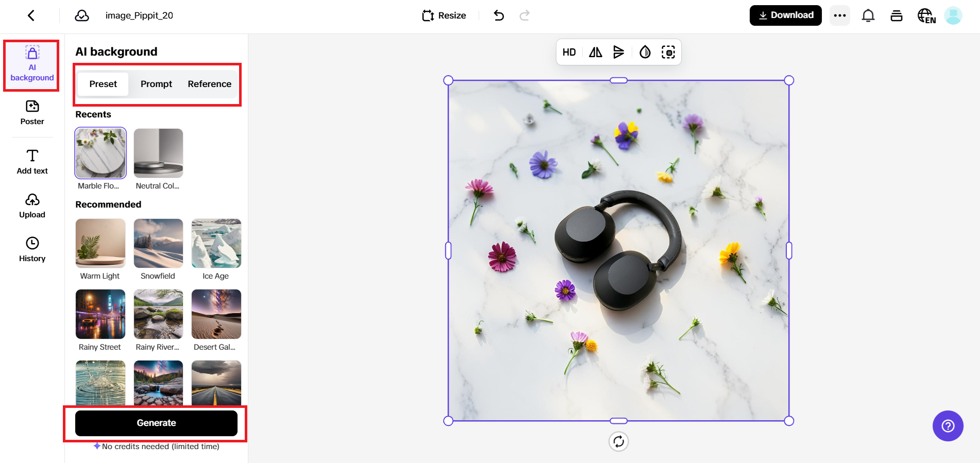
Task: Choose the Rainy Street preset
Action: coord(100,314)
